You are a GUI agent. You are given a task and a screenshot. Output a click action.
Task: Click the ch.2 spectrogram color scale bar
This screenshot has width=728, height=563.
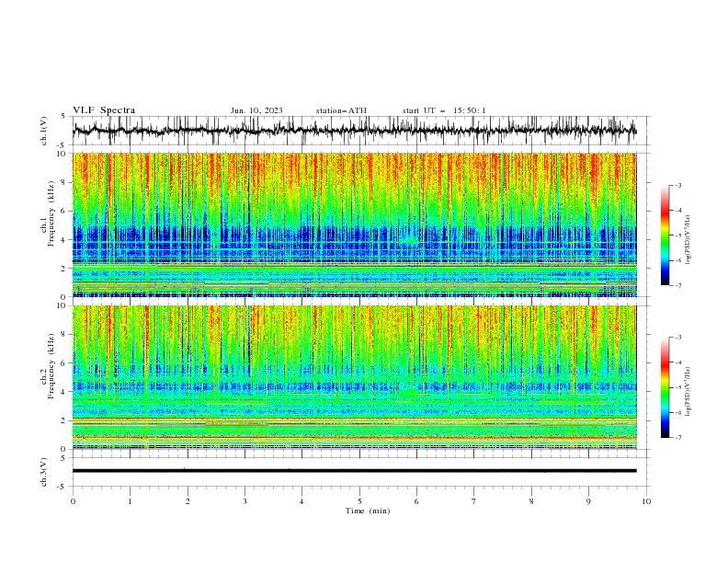coord(665,387)
